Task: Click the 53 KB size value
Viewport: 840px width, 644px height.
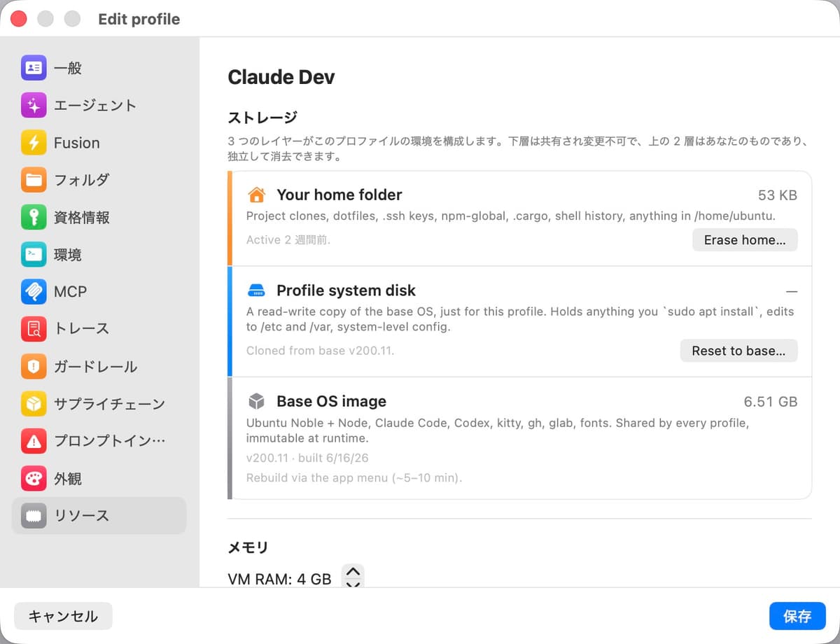Action: [x=778, y=195]
